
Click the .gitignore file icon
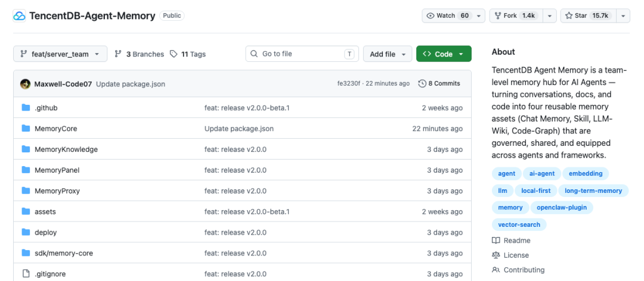point(26,274)
